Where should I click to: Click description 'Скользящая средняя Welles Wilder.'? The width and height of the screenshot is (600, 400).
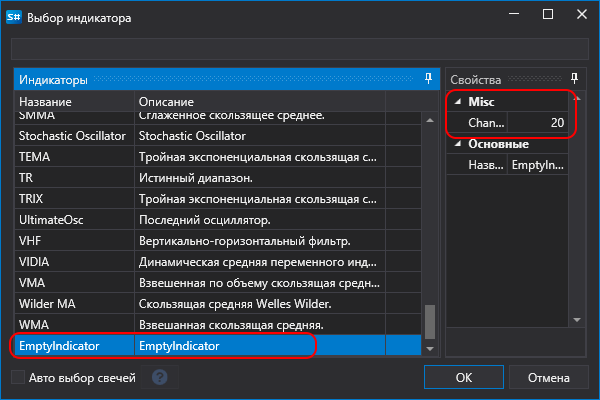pos(235,304)
